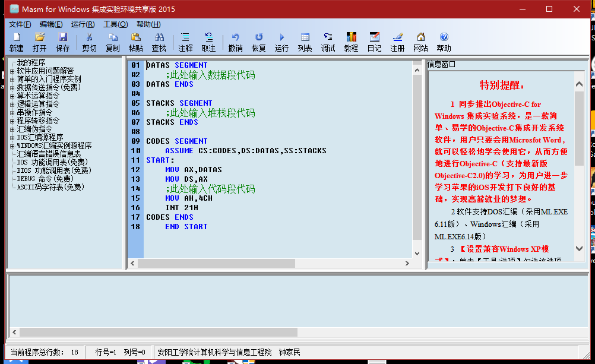The height and width of the screenshot is (364, 595).
Task: Open the 文件(F) menu
Action: point(20,24)
